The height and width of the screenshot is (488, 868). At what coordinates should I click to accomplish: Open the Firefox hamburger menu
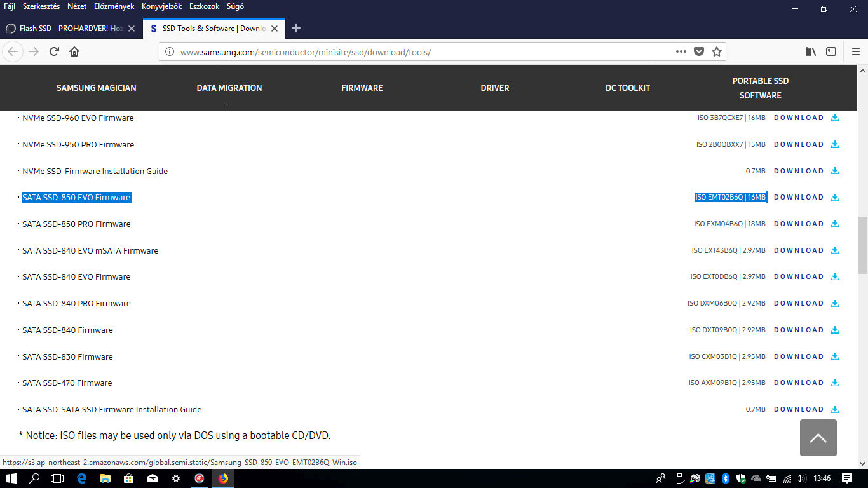point(855,51)
